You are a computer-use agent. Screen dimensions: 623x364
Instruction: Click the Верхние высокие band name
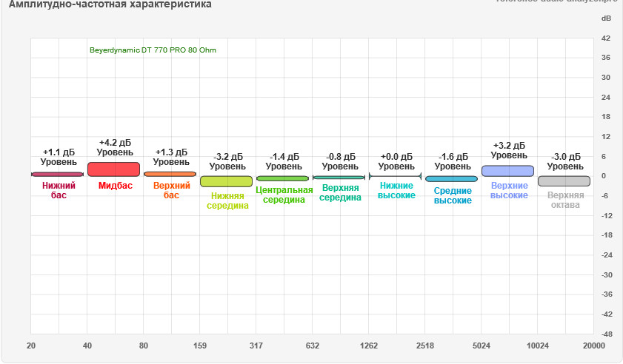[x=510, y=191]
